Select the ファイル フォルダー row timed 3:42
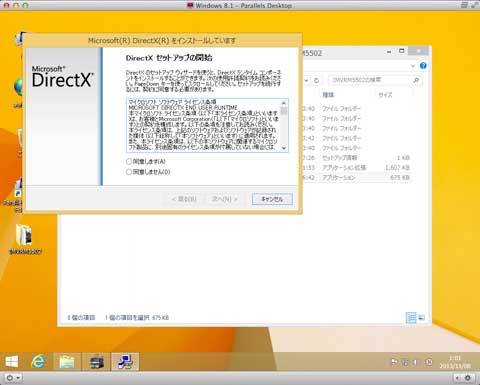 357,138
